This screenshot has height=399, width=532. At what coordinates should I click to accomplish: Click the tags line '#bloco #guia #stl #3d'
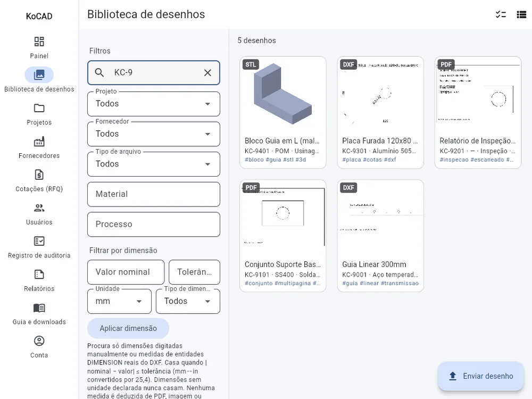[x=275, y=160]
